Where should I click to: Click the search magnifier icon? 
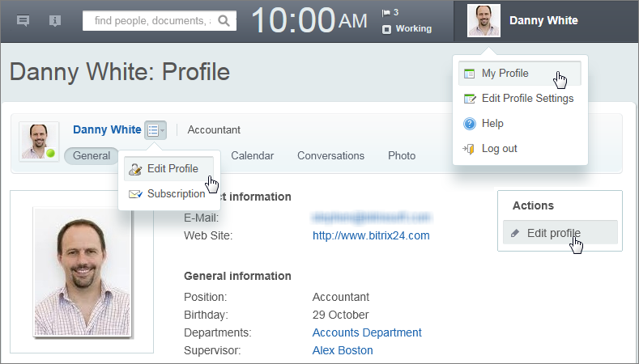click(224, 21)
